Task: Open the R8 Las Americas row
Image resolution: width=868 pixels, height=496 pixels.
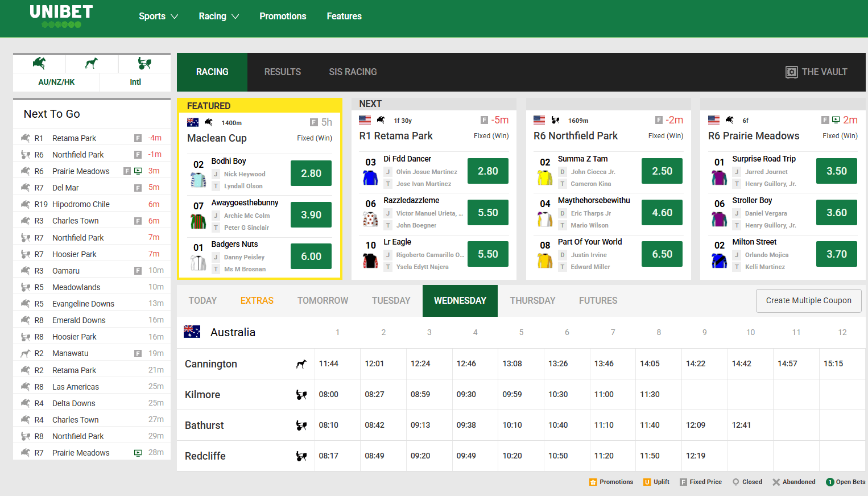Action: click(x=92, y=387)
